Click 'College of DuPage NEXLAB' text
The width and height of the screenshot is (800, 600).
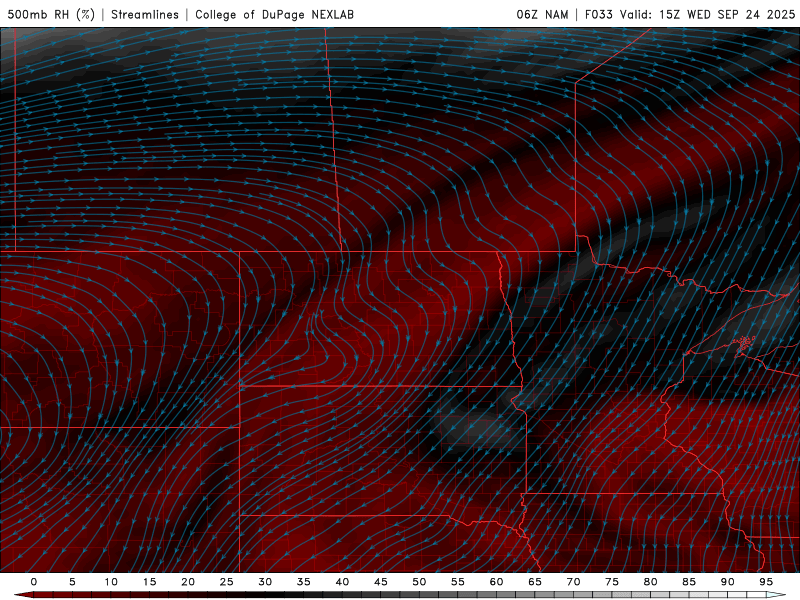[274, 14]
